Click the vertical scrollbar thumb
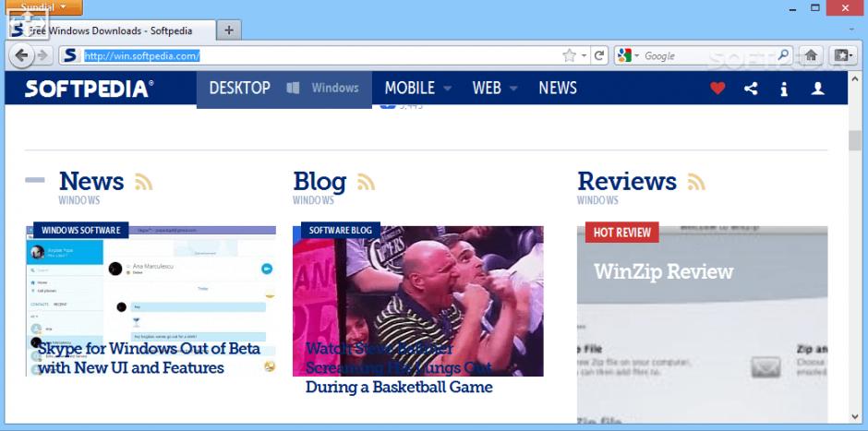The height and width of the screenshot is (431, 868). (x=855, y=140)
